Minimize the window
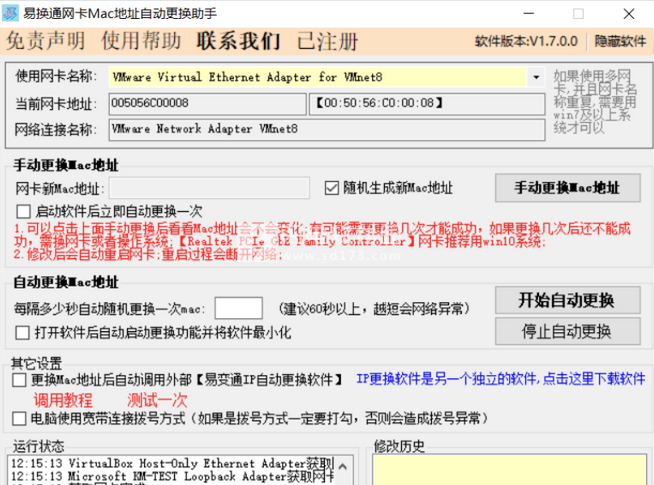Screen dimensions: 654x485 (529, 14)
